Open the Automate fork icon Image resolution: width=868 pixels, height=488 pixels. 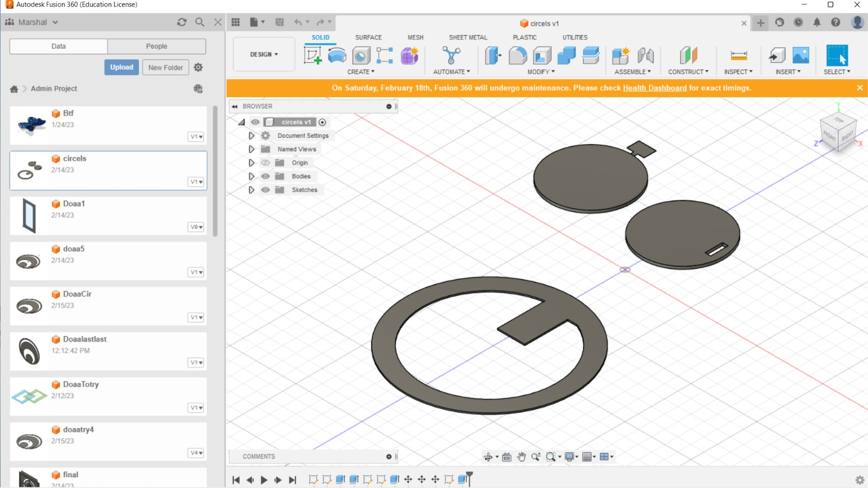[451, 55]
